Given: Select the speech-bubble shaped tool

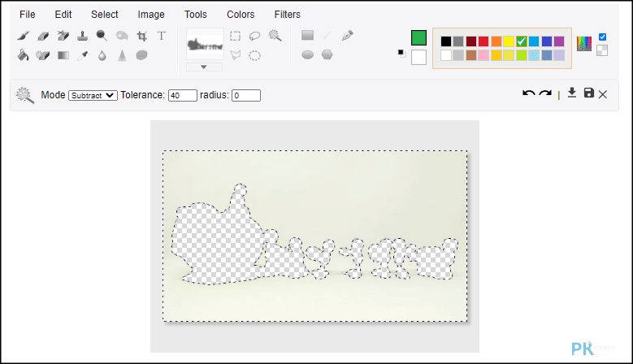Looking at the screenshot, I should click(122, 36).
